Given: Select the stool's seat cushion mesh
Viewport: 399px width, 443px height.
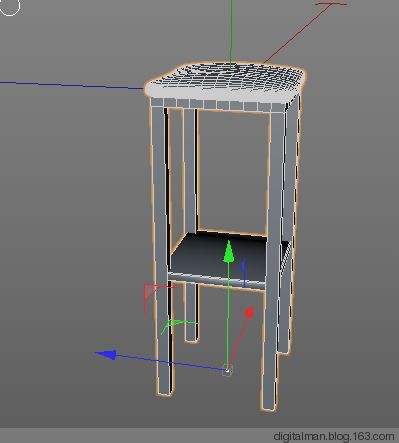Looking at the screenshot, I should (x=225, y=83).
